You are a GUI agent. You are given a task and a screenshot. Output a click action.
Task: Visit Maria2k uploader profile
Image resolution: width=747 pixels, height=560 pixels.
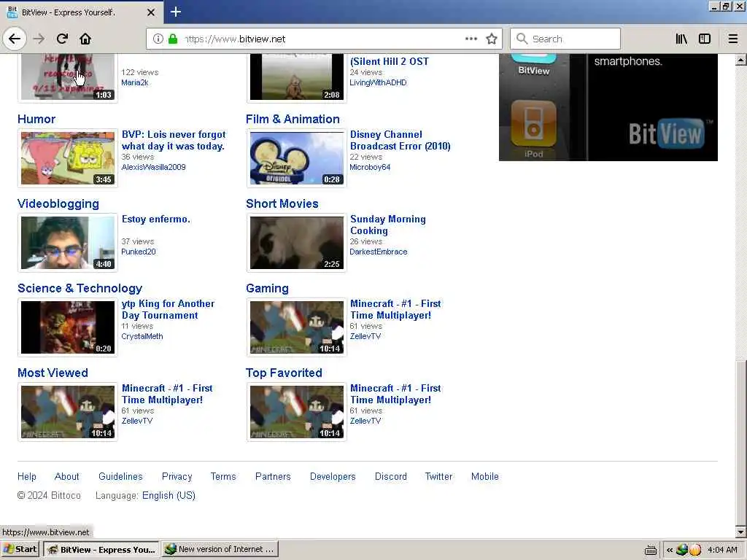[x=134, y=82]
